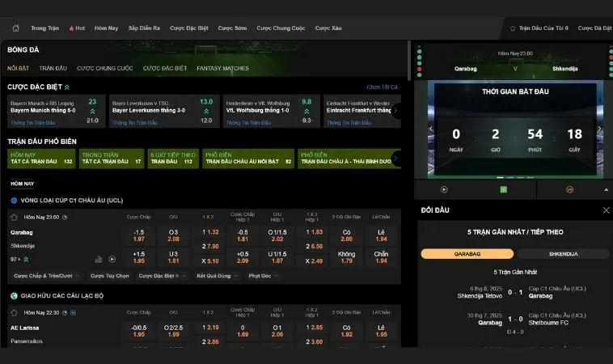Click the globe icon for Vòng Loại Cúp C1
This screenshot has width=613, height=364.
tap(14, 201)
